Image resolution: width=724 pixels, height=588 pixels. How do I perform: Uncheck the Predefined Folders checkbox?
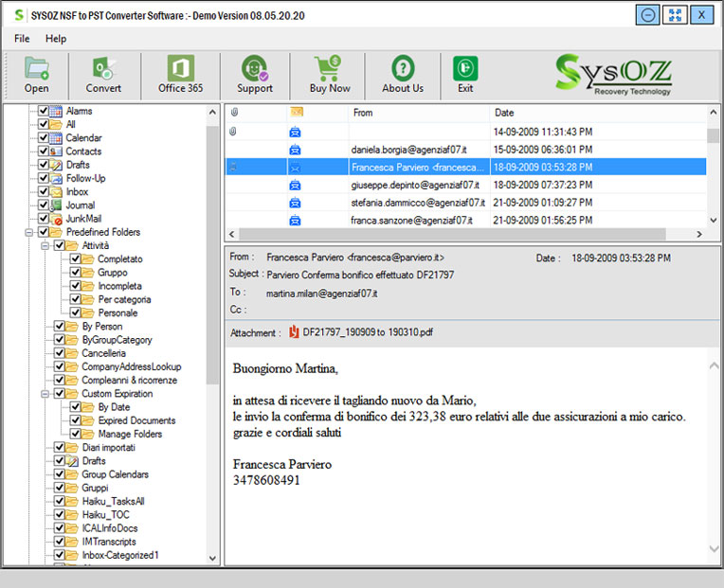44,232
